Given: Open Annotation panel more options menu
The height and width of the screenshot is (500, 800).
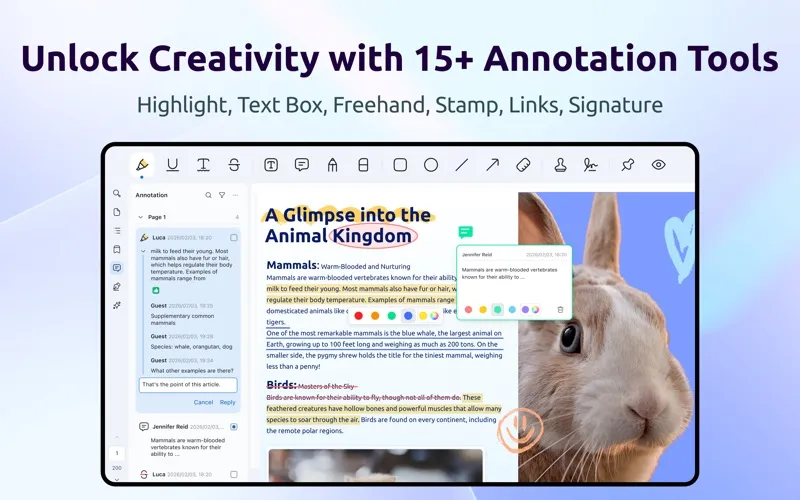Looking at the screenshot, I should click(235, 195).
